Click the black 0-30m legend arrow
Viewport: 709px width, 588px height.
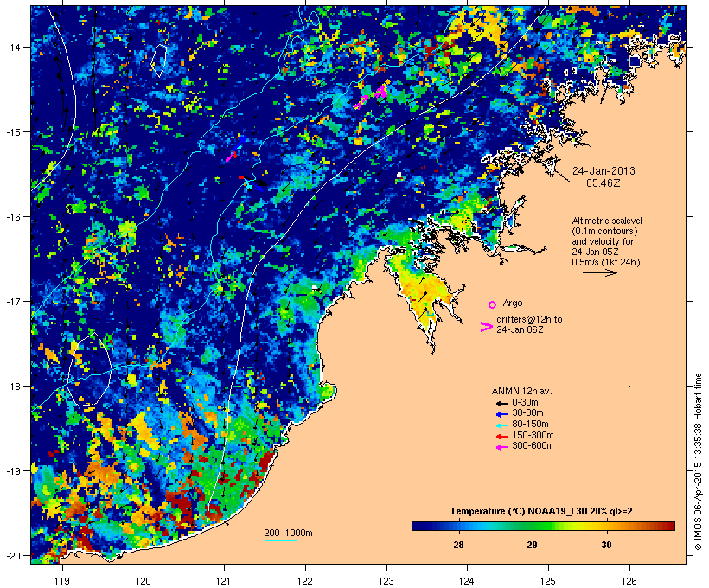click(501, 404)
